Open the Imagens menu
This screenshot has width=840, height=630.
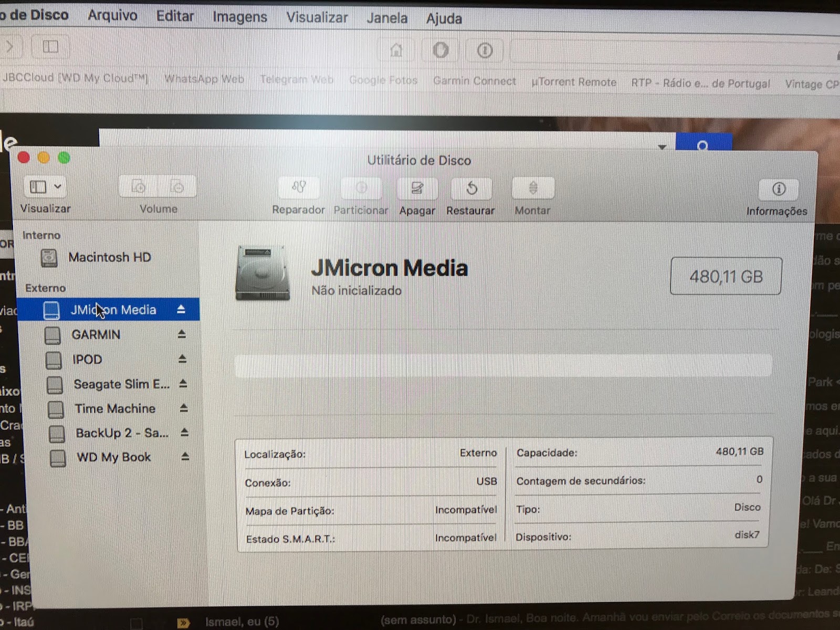(x=239, y=17)
